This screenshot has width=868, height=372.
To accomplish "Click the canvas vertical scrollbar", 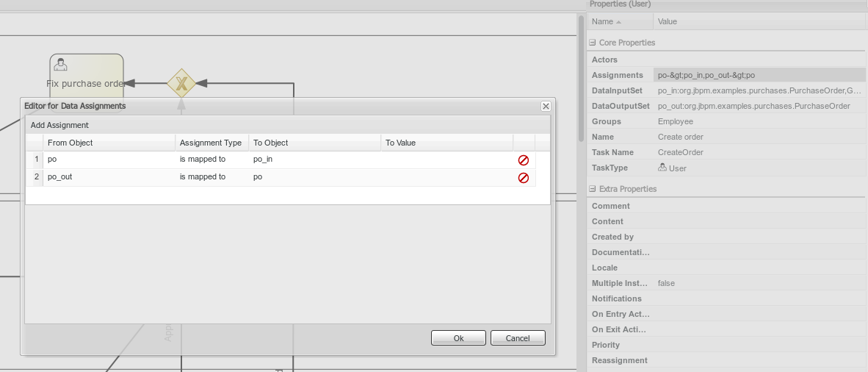I will [x=582, y=78].
